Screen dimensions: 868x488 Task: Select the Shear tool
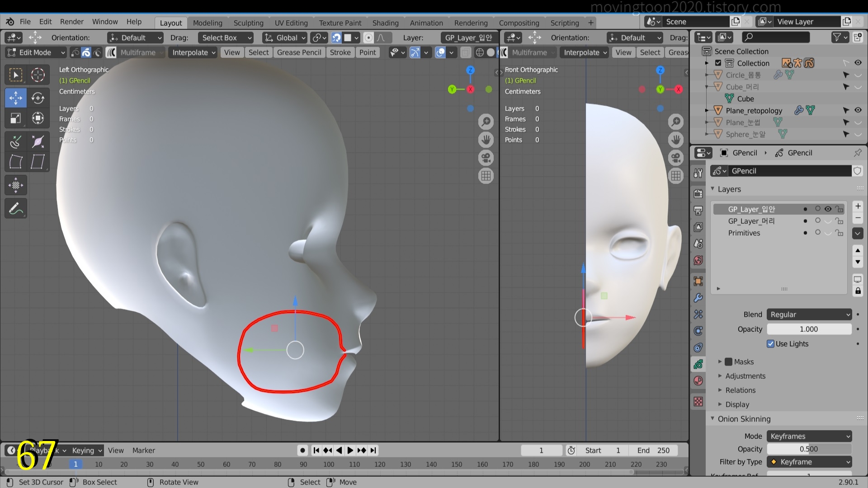(x=38, y=161)
